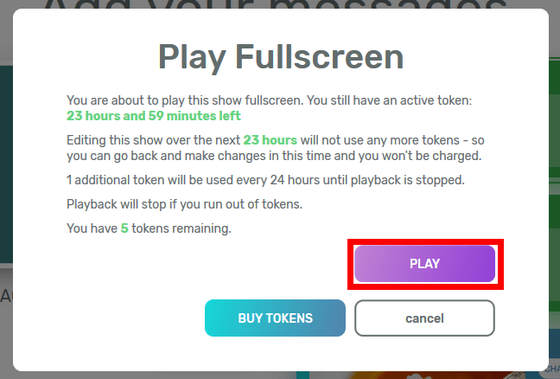The image size is (560, 379).
Task: Click the '23 hours and 59 minutes left' text
Action: tap(154, 116)
